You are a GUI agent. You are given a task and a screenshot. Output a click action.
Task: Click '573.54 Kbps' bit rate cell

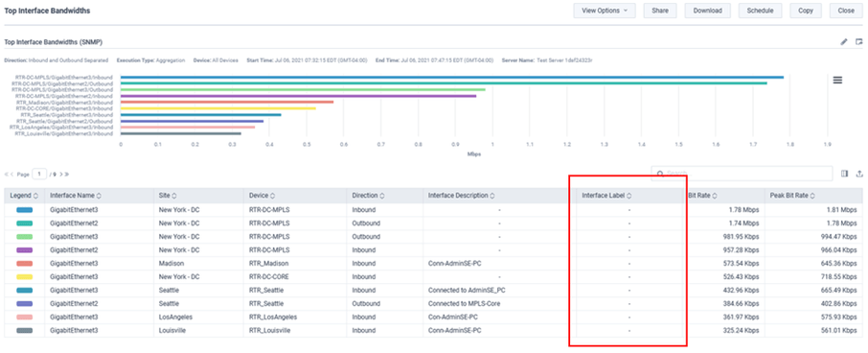pos(741,263)
